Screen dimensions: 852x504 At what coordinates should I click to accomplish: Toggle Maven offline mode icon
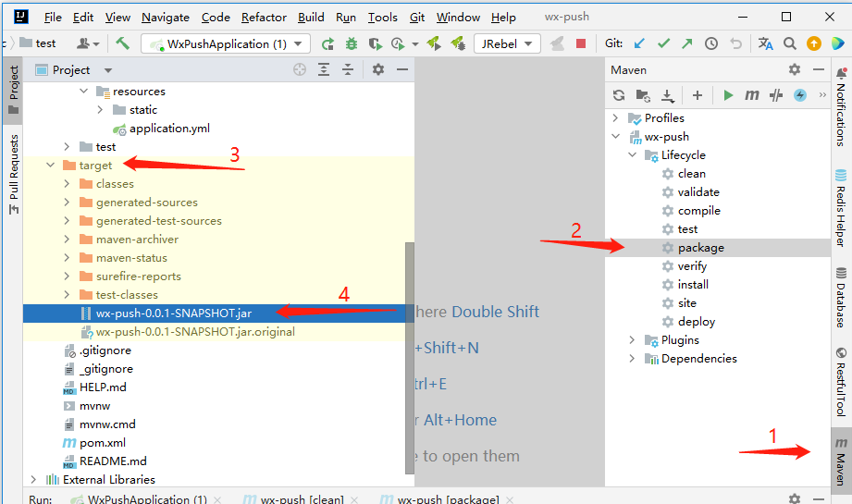click(x=776, y=95)
